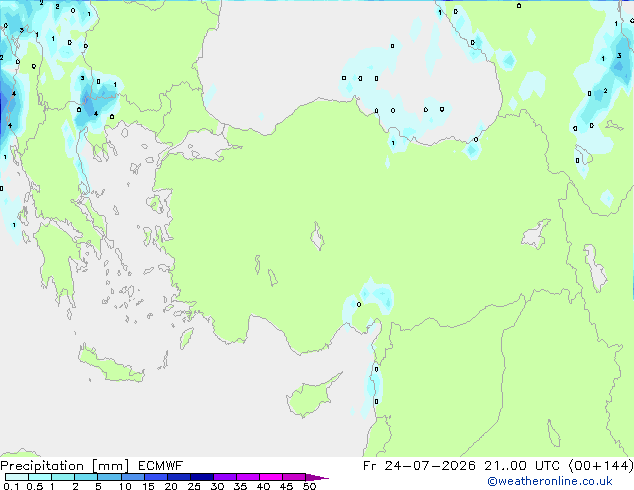Screen dimensions: 634x490
Task: Click the 20 to 25 mm legend swatch
Action: (x=179, y=477)
